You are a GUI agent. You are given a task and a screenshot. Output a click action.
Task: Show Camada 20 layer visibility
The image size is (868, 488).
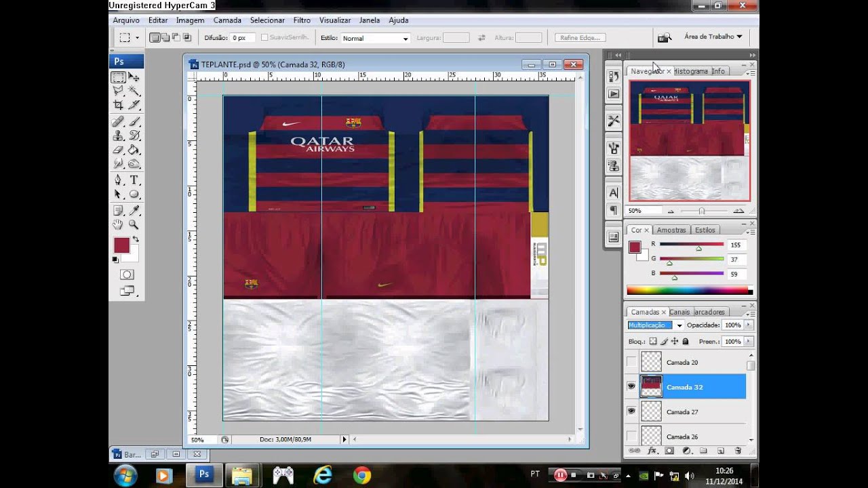631,362
